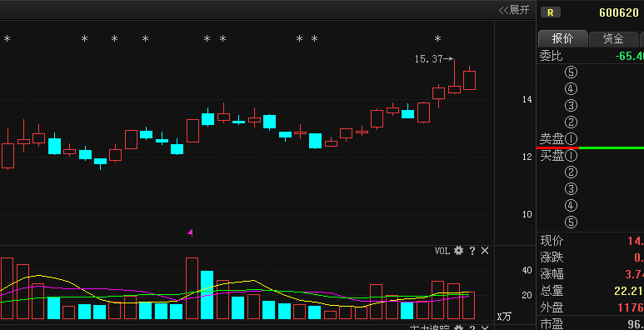Select the 买盘① row
This screenshot has width=644, height=330.
coord(590,156)
